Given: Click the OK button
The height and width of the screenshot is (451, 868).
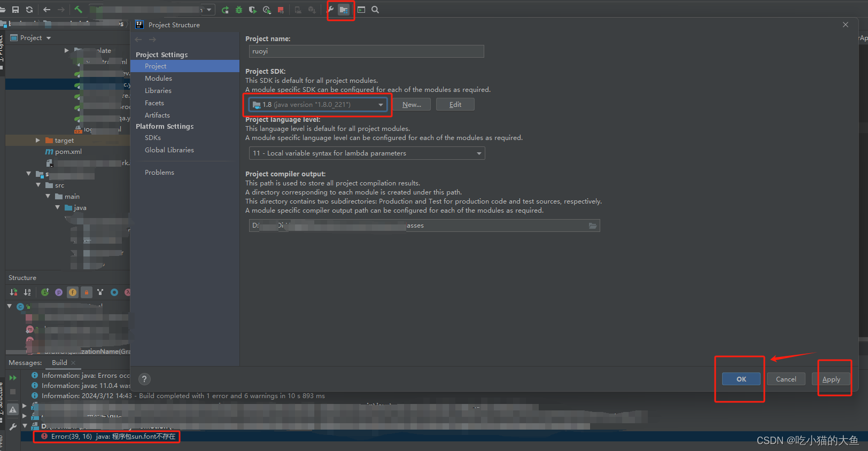Looking at the screenshot, I should pyautogui.click(x=741, y=379).
